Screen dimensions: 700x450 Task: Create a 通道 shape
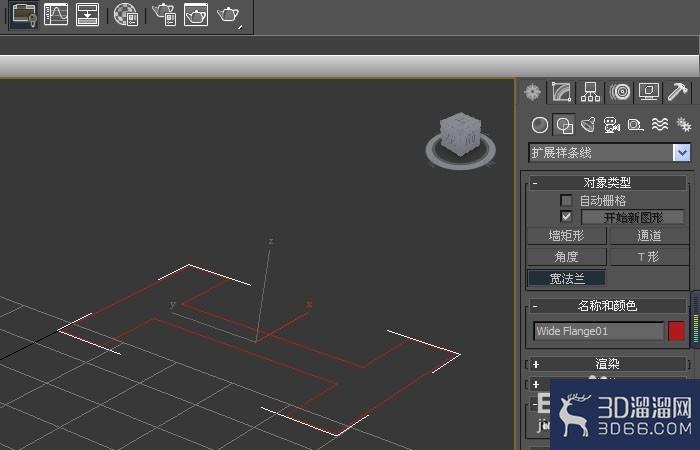click(x=649, y=235)
